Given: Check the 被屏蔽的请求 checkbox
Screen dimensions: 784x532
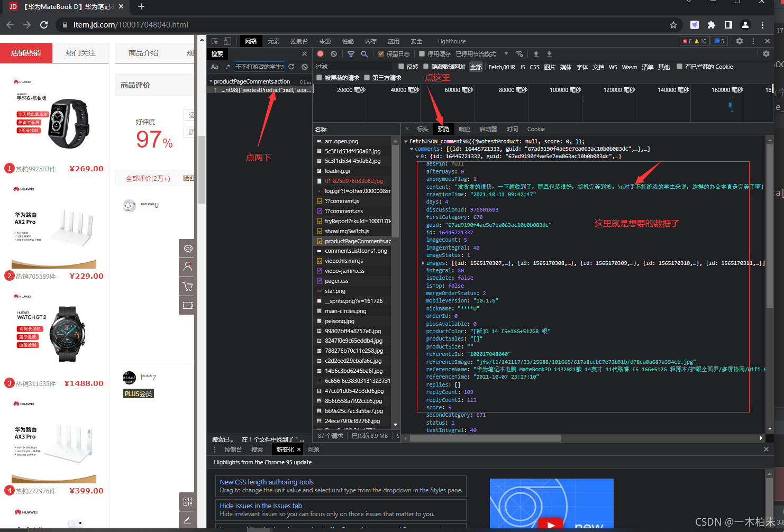Looking at the screenshot, I should pos(319,78).
